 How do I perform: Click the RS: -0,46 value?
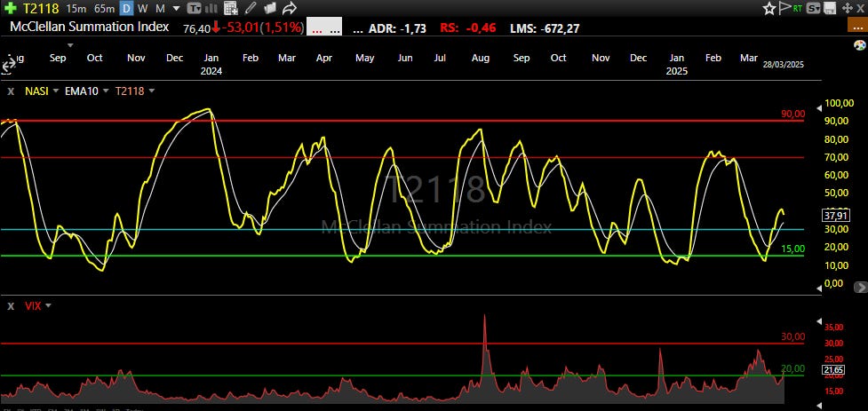(468, 28)
